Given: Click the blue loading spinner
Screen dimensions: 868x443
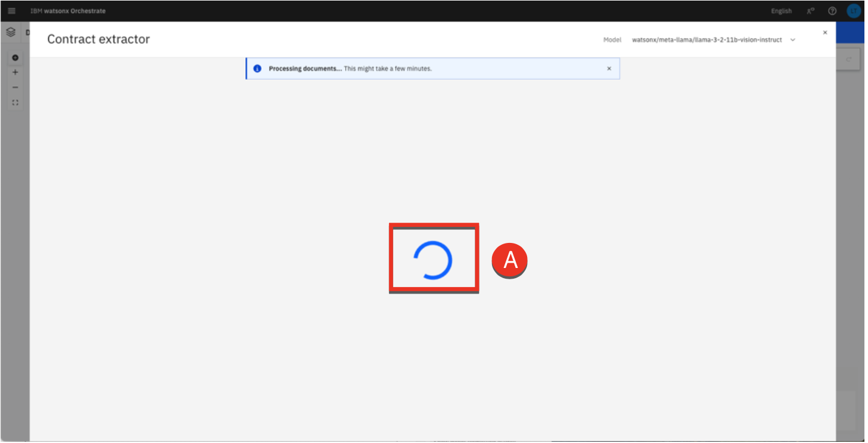Looking at the screenshot, I should (x=433, y=260).
